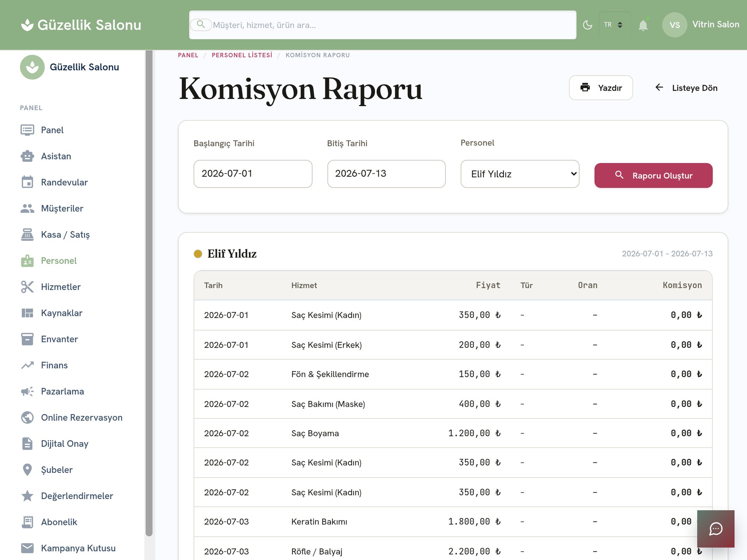Click the Listeye Dön link

686,88
